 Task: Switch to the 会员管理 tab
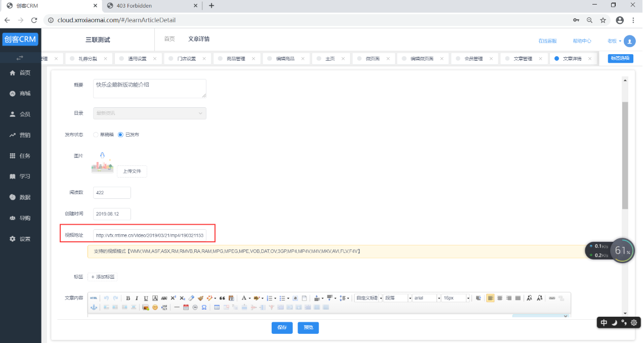tap(474, 59)
